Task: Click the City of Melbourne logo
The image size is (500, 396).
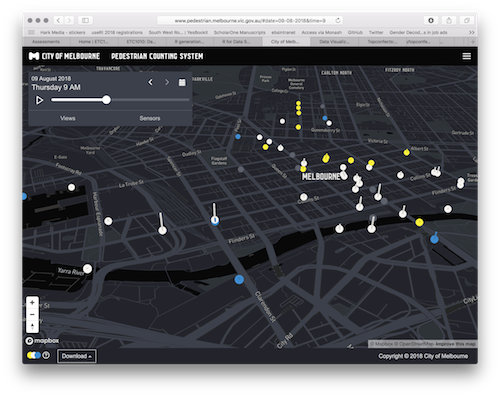Action: [64, 56]
